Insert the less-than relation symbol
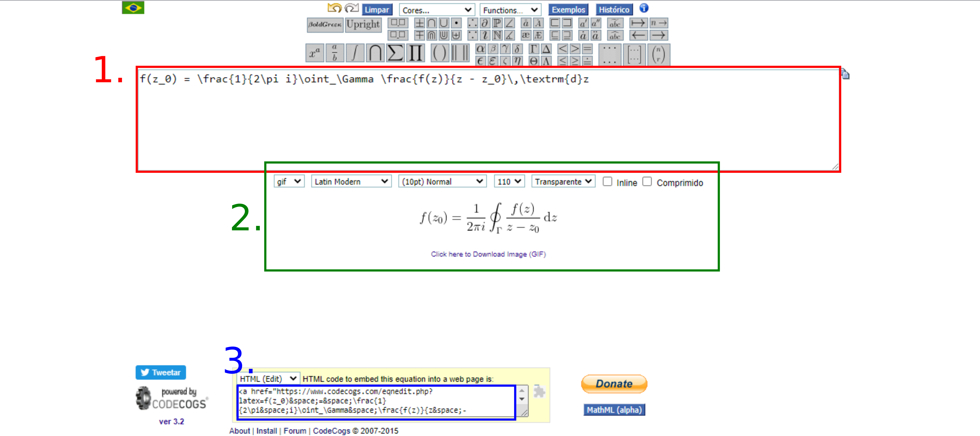This screenshot has height=436, width=980. (x=563, y=49)
